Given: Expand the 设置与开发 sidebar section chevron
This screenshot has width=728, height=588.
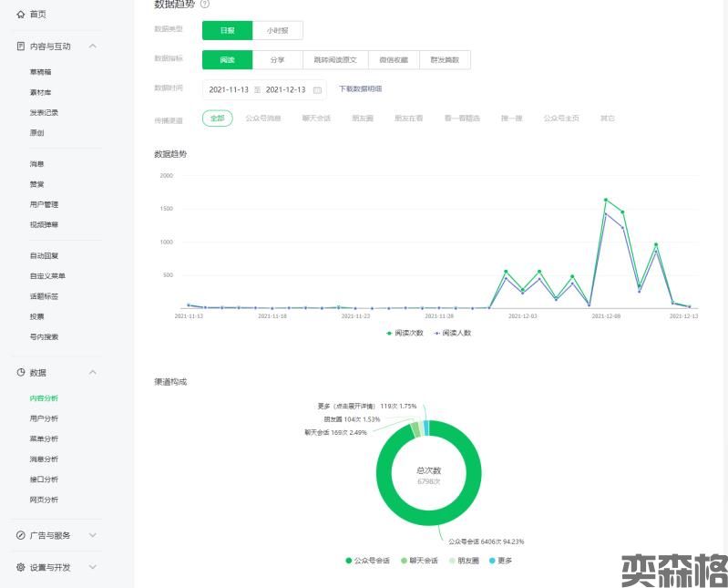Looking at the screenshot, I should (x=93, y=567).
